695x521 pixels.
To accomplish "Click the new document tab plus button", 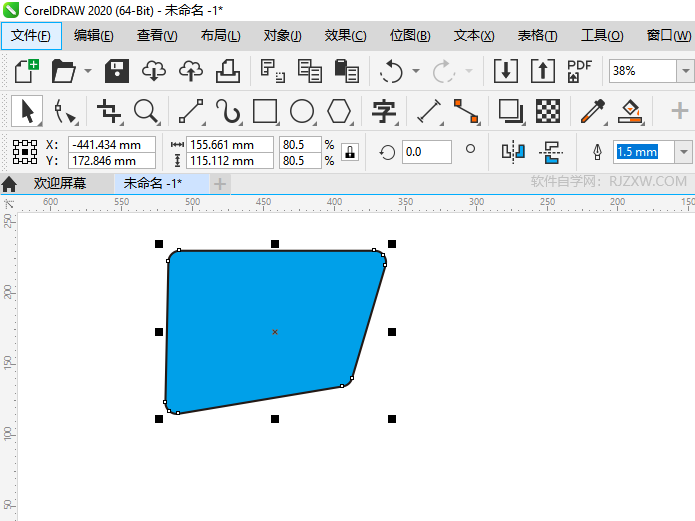I will (x=220, y=183).
